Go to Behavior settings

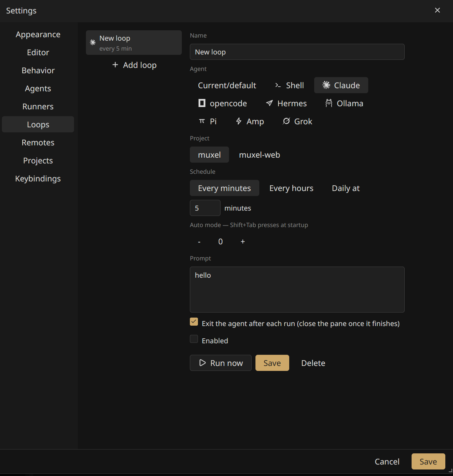(38, 70)
